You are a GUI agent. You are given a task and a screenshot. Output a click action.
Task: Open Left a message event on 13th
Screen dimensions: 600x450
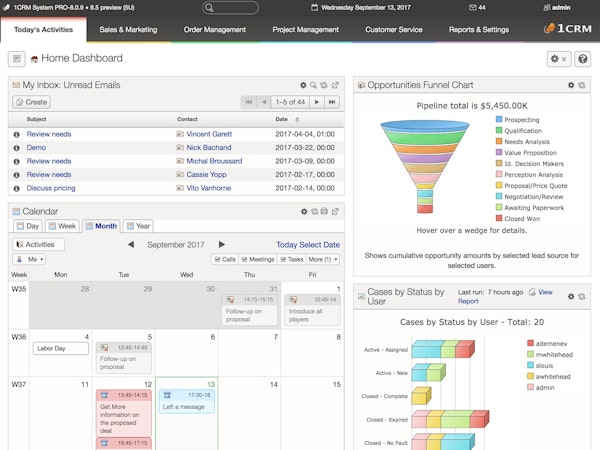(x=187, y=401)
